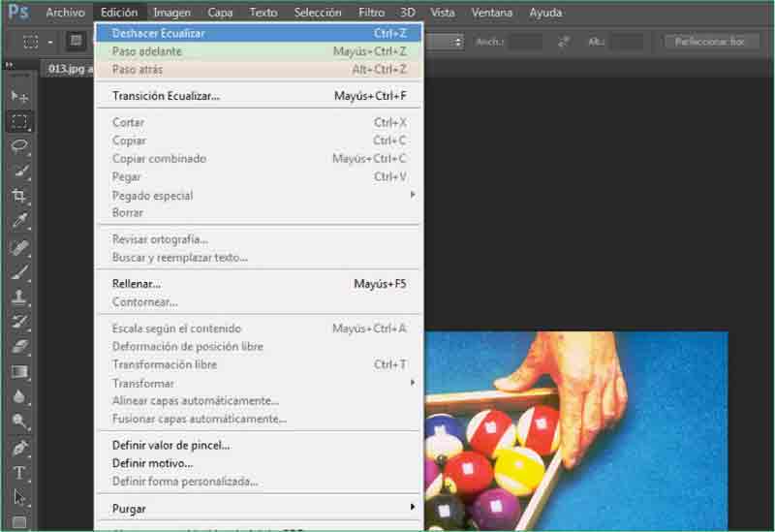Select the Gradient tool
Screen dimensions: 775x532
click(x=18, y=371)
